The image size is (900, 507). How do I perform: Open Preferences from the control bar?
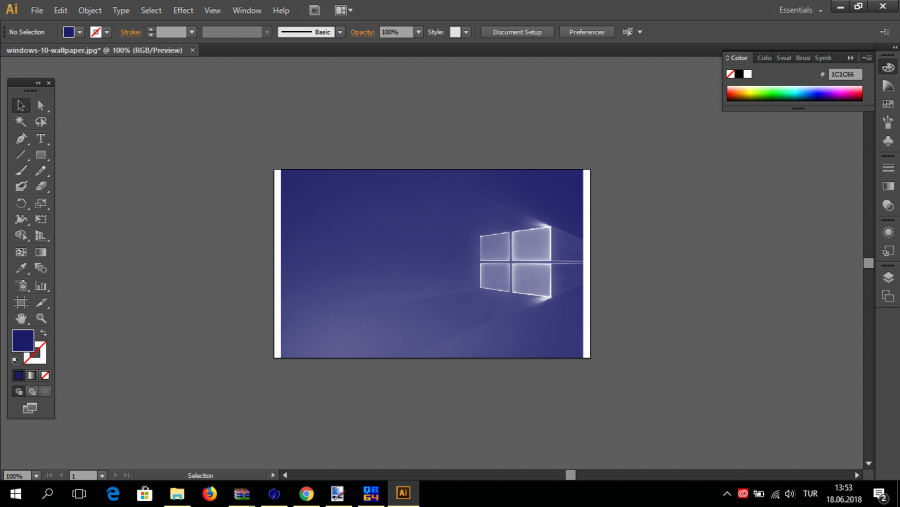586,32
